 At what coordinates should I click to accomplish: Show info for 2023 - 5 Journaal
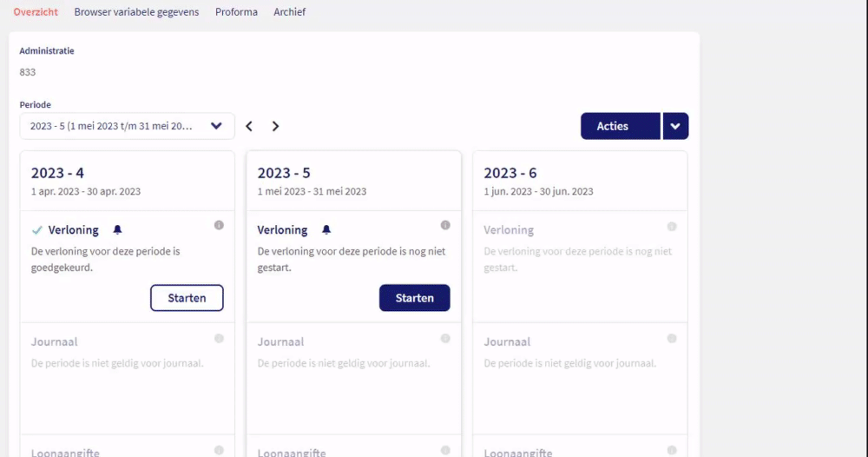coord(445,339)
